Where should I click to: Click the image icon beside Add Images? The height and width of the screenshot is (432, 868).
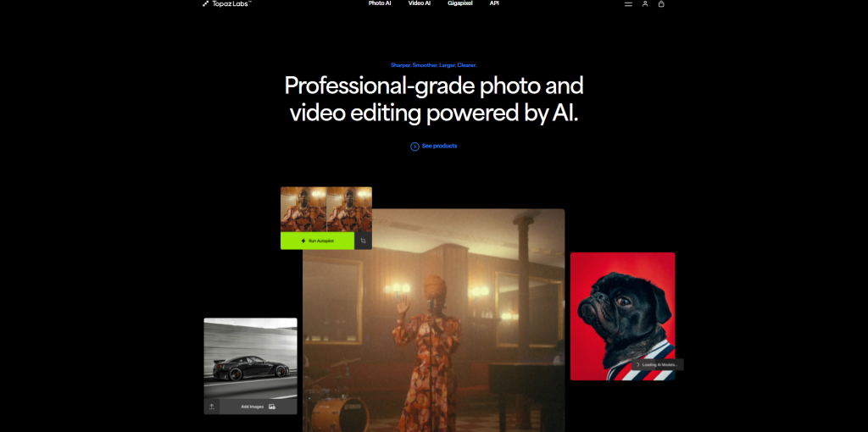tap(272, 407)
